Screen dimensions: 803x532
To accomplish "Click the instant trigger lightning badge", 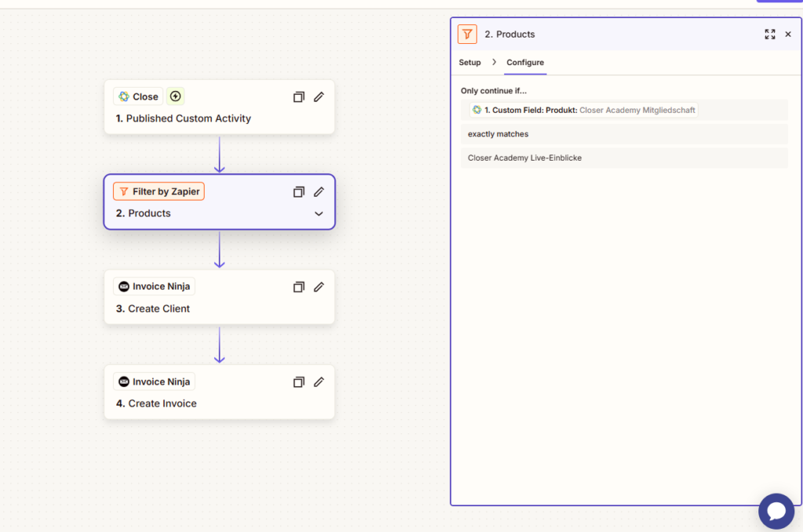I will pos(176,96).
